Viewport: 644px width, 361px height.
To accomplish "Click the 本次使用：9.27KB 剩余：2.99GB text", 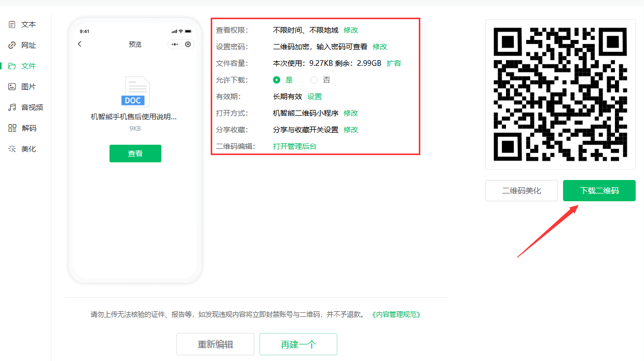I will (327, 63).
